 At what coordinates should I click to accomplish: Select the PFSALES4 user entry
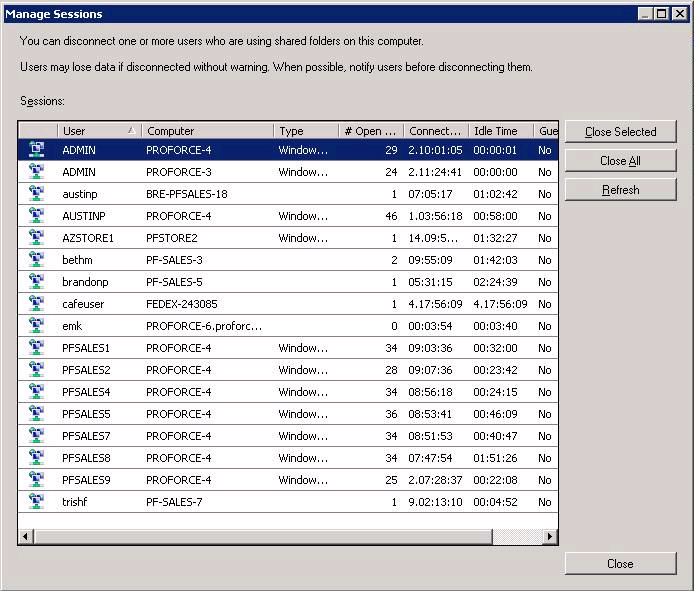86,392
